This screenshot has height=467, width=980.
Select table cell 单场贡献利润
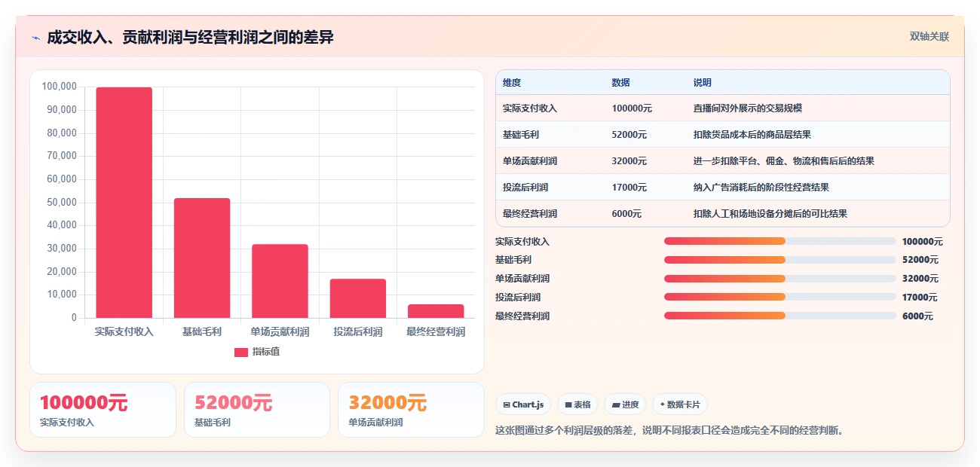[x=530, y=161]
